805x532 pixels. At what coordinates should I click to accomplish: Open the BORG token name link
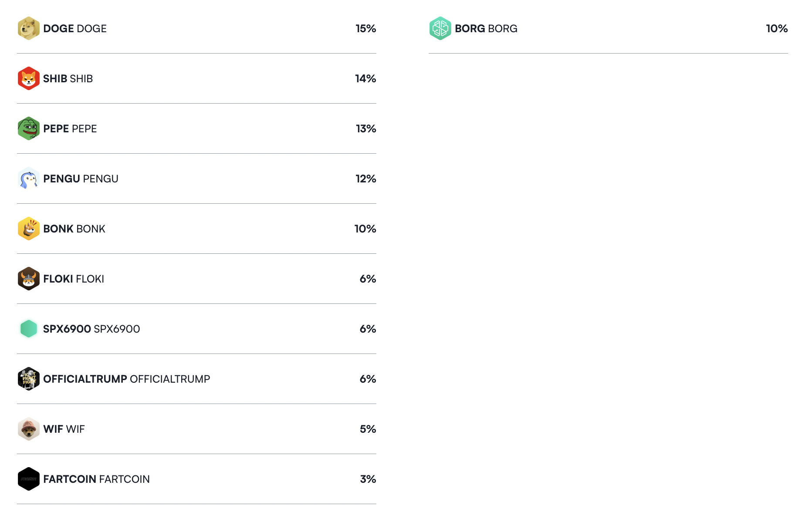click(486, 29)
